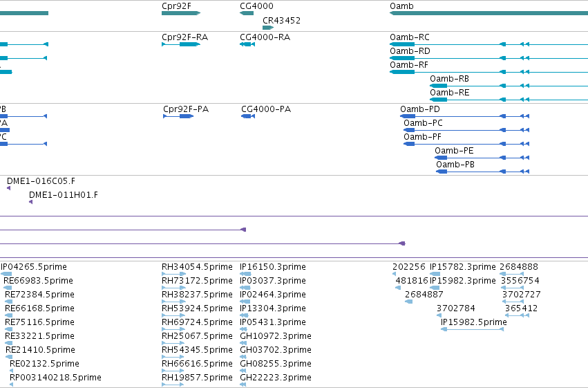Click the RE66983.5prime EST

[8, 288]
